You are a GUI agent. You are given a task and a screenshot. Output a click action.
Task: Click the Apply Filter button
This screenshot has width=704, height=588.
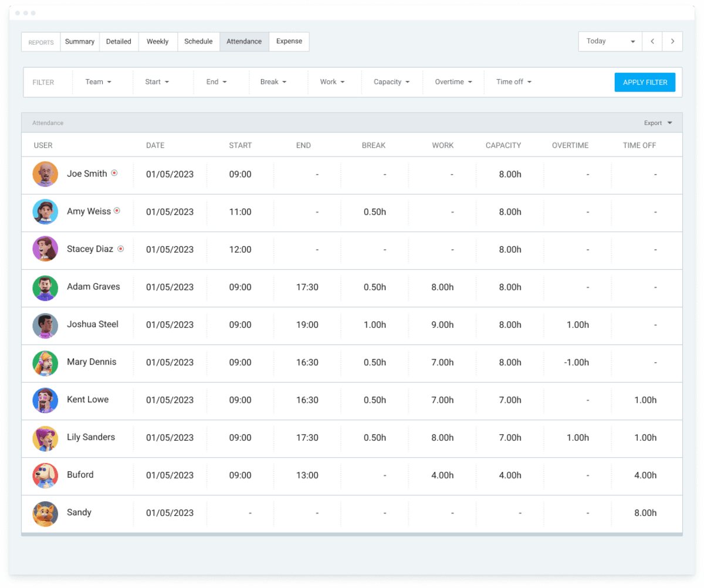point(645,82)
